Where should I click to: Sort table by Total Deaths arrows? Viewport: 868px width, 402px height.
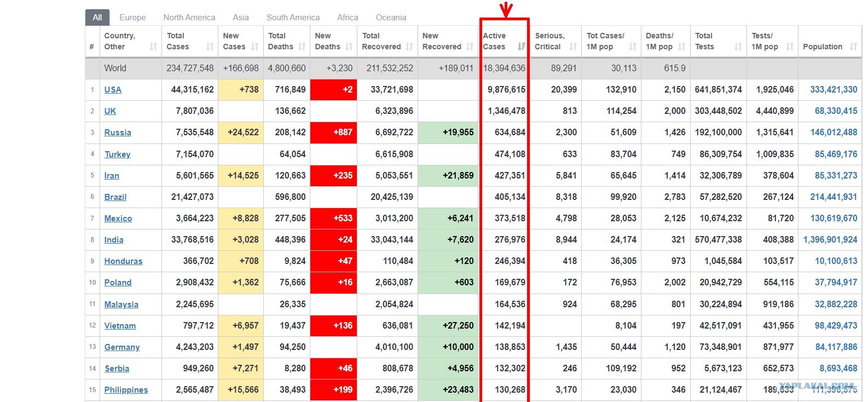302,47
